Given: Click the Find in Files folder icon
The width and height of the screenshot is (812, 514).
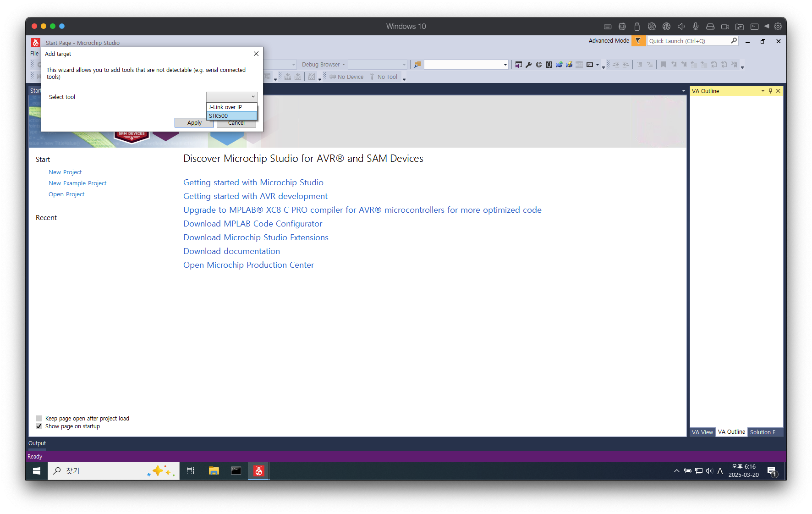Looking at the screenshot, I should click(x=417, y=65).
